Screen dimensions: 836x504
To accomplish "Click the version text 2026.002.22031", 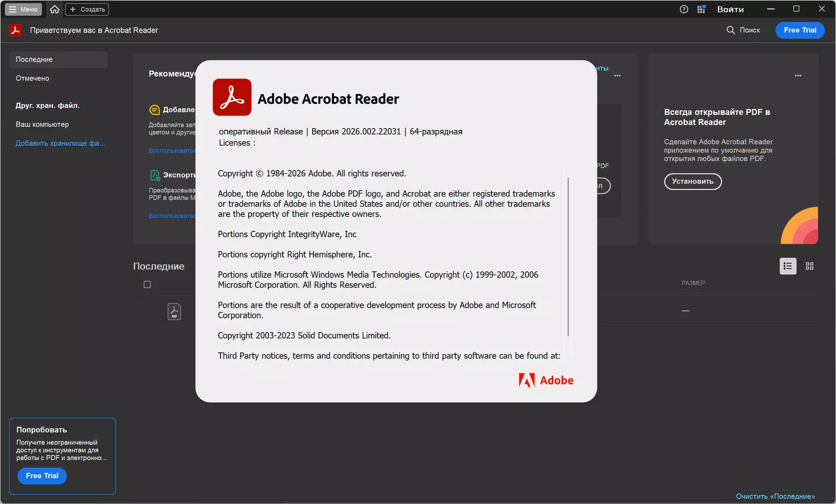I will tap(371, 131).
